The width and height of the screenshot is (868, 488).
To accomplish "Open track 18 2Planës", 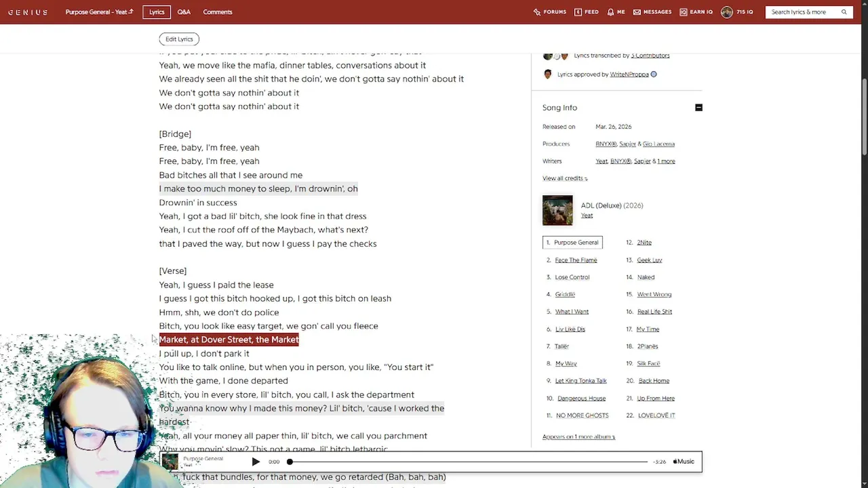I will pos(648,346).
